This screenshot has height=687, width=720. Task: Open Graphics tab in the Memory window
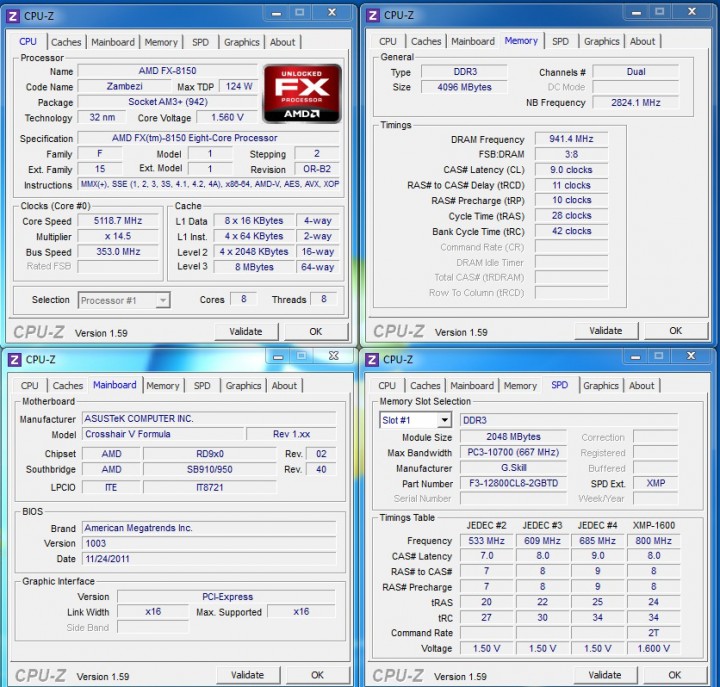(x=602, y=41)
